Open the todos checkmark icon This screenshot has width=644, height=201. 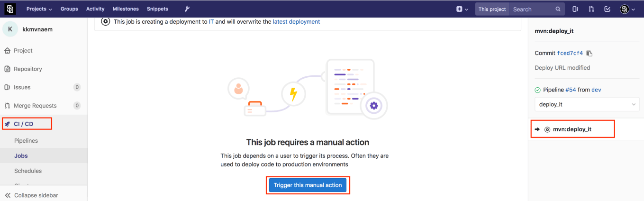(607, 9)
